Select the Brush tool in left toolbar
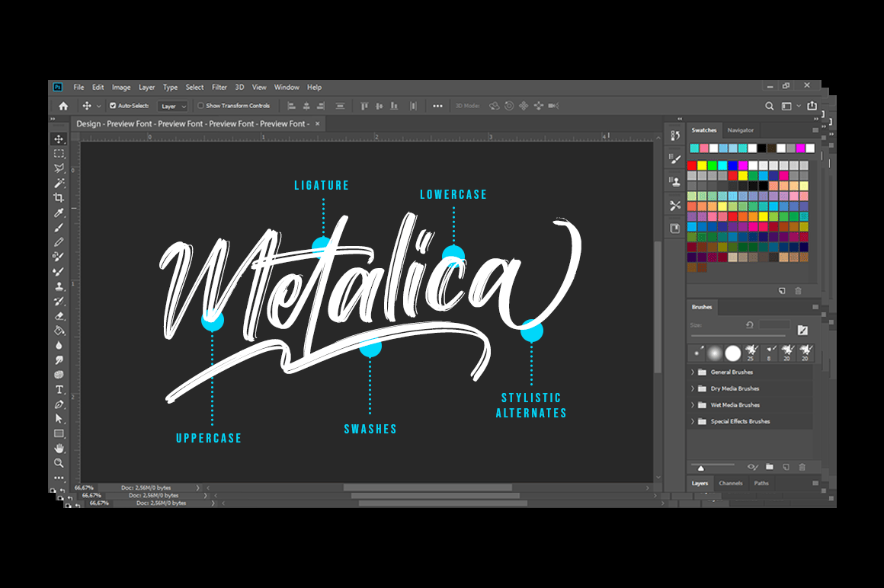The width and height of the screenshot is (884, 588). point(59,228)
